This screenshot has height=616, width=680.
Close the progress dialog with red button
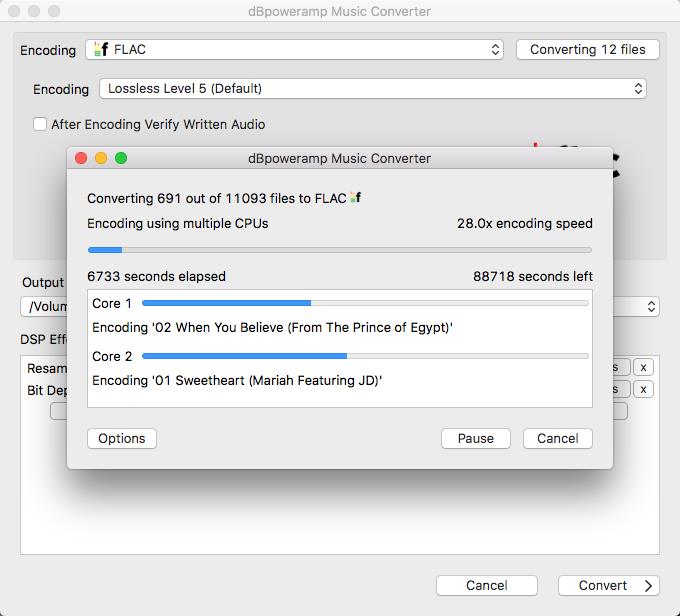(x=81, y=158)
